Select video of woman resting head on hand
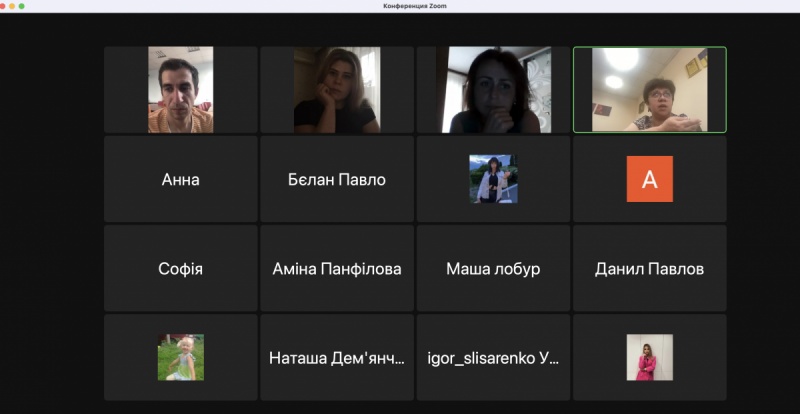The height and width of the screenshot is (414, 800). click(337, 90)
